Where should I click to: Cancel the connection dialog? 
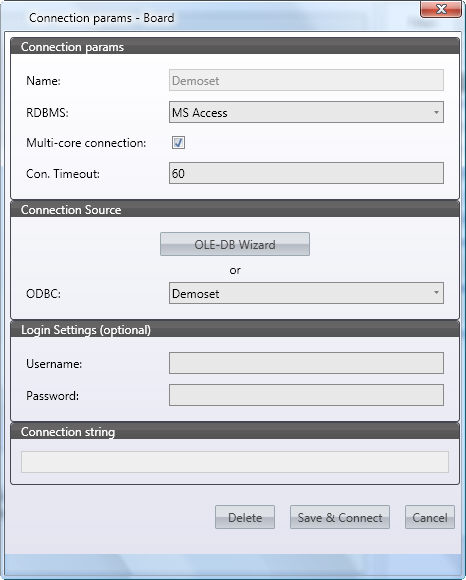[430, 517]
